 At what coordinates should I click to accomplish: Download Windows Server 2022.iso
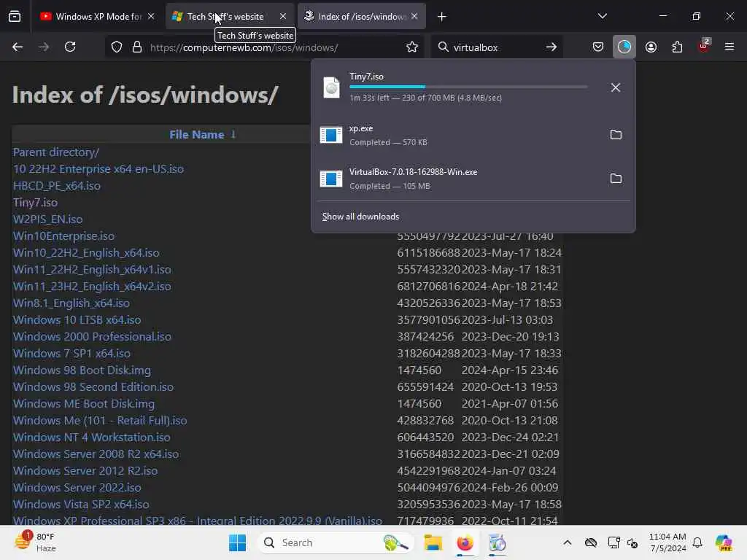click(x=77, y=488)
